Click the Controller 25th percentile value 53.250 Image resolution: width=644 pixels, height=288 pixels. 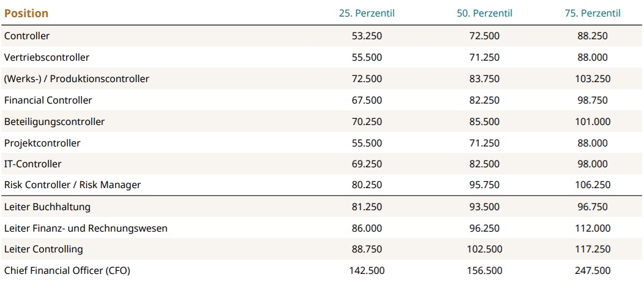coord(367,36)
